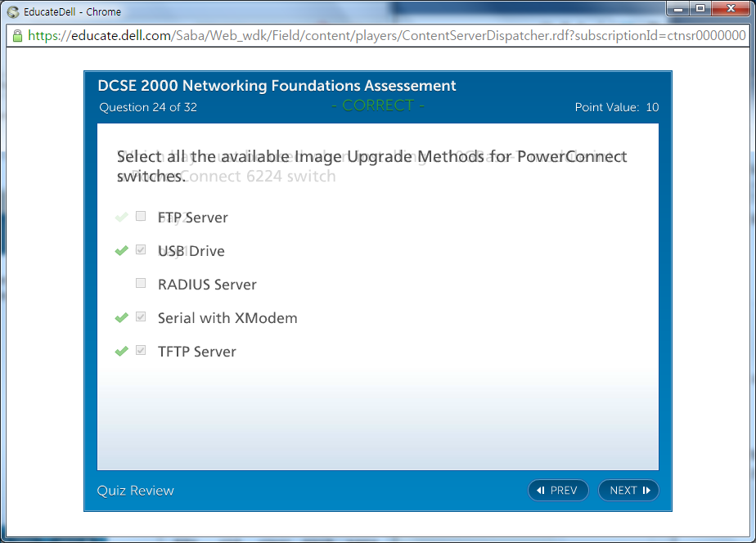This screenshot has width=756, height=543.
Task: Click the green padlock icon in address bar
Action: pos(16,36)
